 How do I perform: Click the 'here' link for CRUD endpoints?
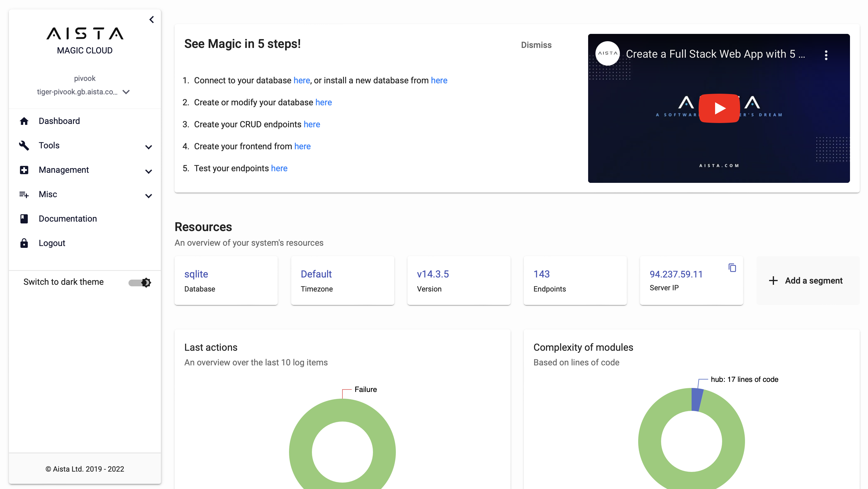point(311,124)
